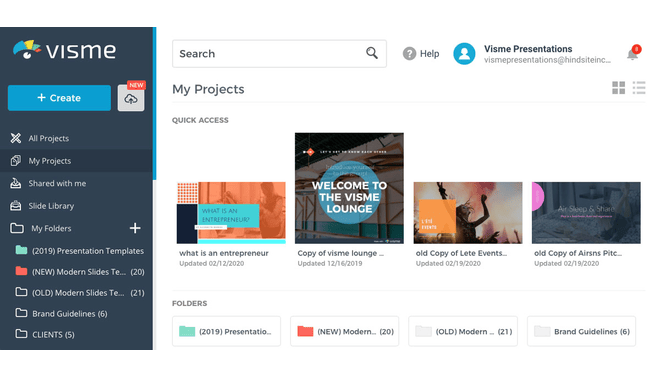Image resolution: width=660 pixels, height=377 pixels.
Task: Select My Projects in the sidebar
Action: click(76, 161)
